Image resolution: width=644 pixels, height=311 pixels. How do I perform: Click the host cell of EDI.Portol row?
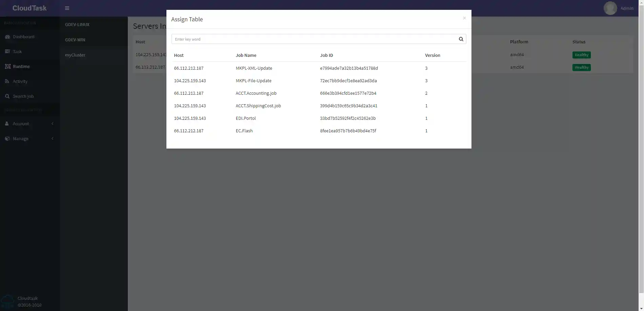pyautogui.click(x=190, y=118)
